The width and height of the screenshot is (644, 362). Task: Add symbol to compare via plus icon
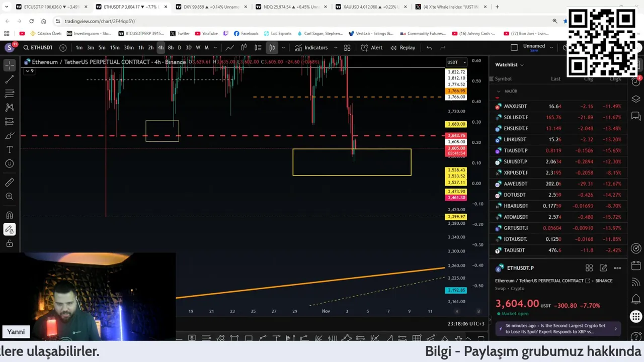(x=63, y=48)
